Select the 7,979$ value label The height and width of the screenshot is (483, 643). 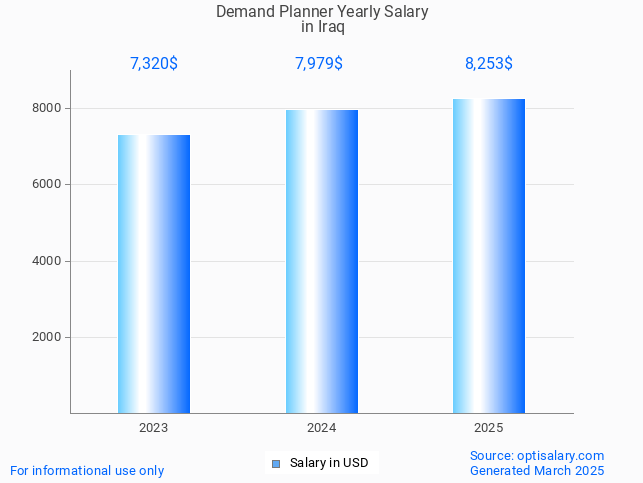tap(319, 64)
